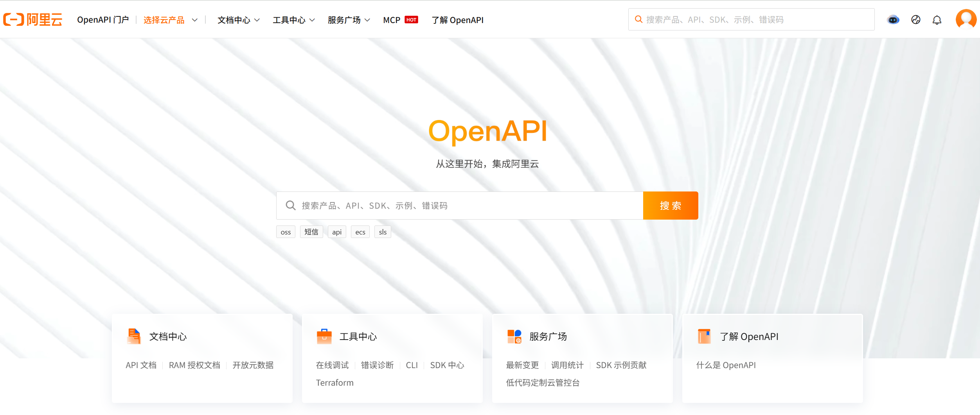This screenshot has height=415, width=980.
Task: Open the 文档中心 nav menu
Action: pos(234,20)
